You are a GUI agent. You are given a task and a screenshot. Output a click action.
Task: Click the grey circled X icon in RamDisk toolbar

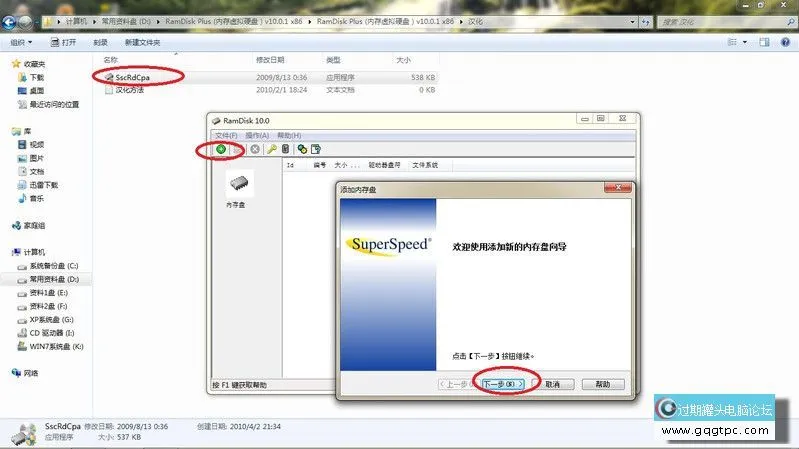(x=255, y=149)
